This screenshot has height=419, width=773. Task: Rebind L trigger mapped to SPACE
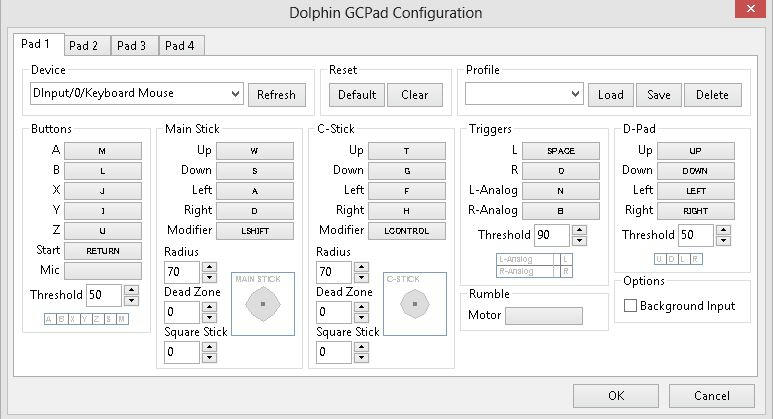pyautogui.click(x=561, y=151)
